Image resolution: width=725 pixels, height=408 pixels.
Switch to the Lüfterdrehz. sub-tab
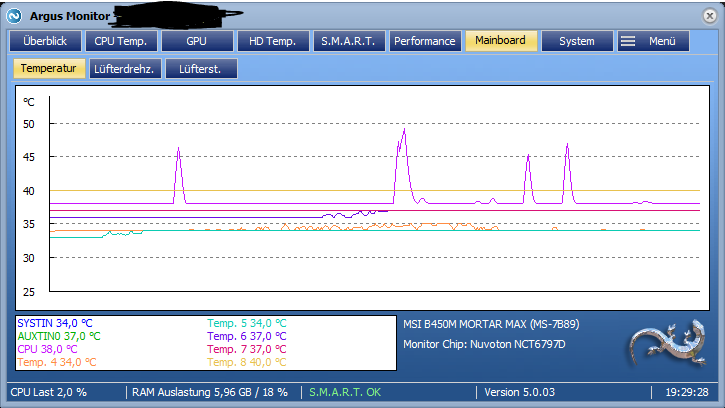click(124, 69)
